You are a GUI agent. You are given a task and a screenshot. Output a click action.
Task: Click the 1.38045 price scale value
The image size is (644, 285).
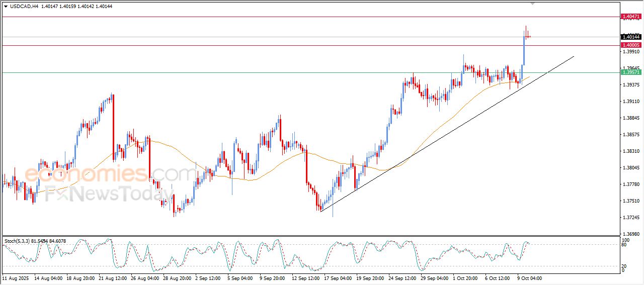(x=631, y=168)
